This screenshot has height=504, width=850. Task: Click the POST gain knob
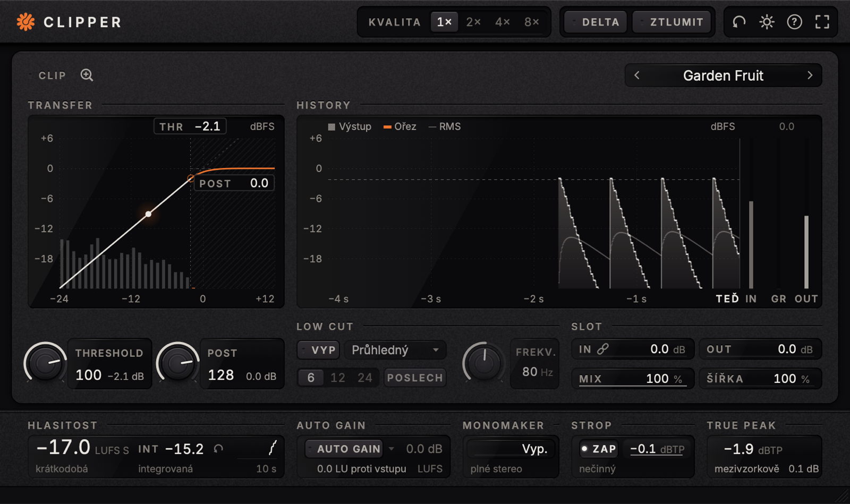[x=177, y=363]
